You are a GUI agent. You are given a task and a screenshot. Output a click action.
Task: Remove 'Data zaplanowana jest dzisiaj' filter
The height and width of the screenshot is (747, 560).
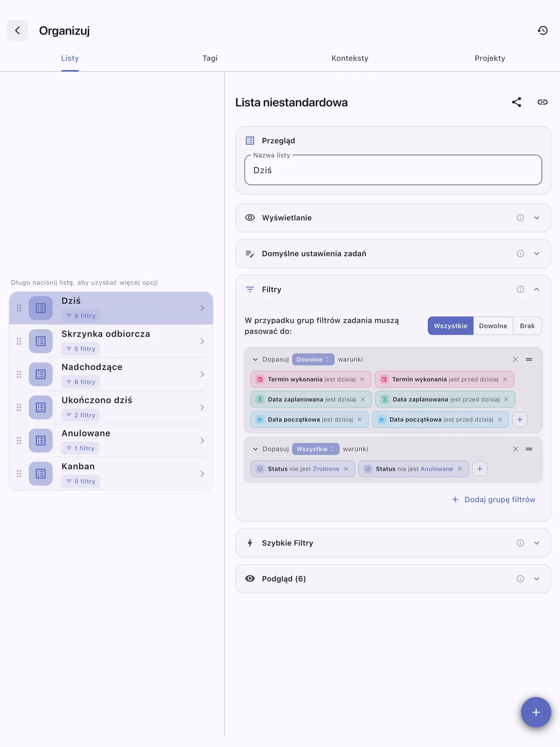pyautogui.click(x=363, y=400)
